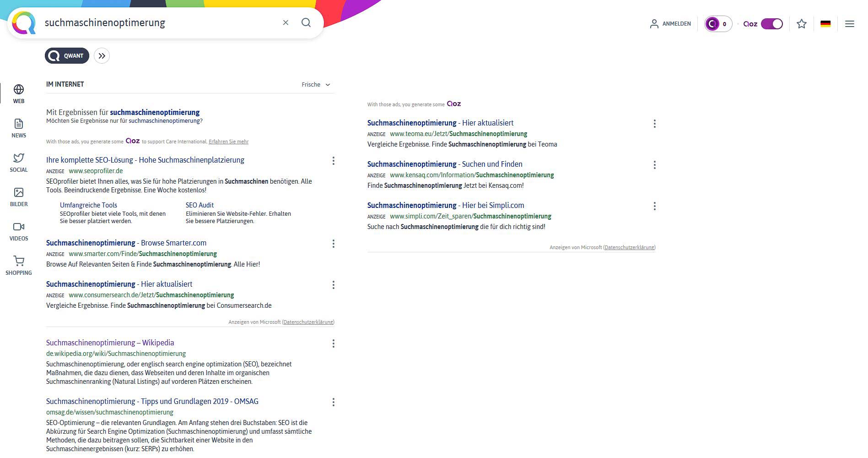Clear the search field with the X icon

[286, 22]
